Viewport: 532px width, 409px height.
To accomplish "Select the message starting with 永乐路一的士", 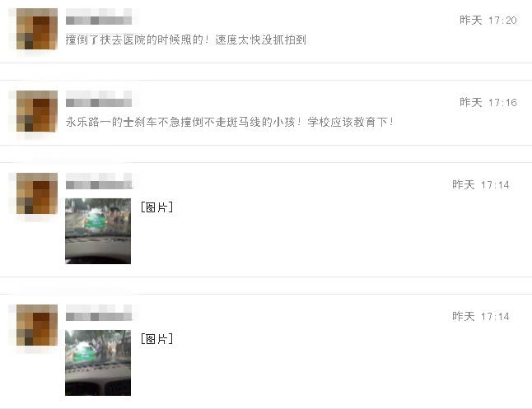I will pos(230,122).
